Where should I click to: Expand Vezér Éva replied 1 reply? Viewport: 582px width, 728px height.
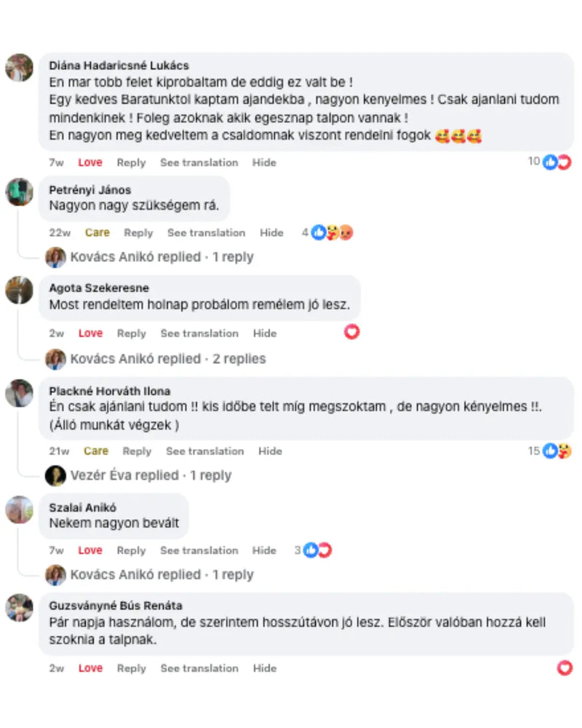click(x=151, y=475)
